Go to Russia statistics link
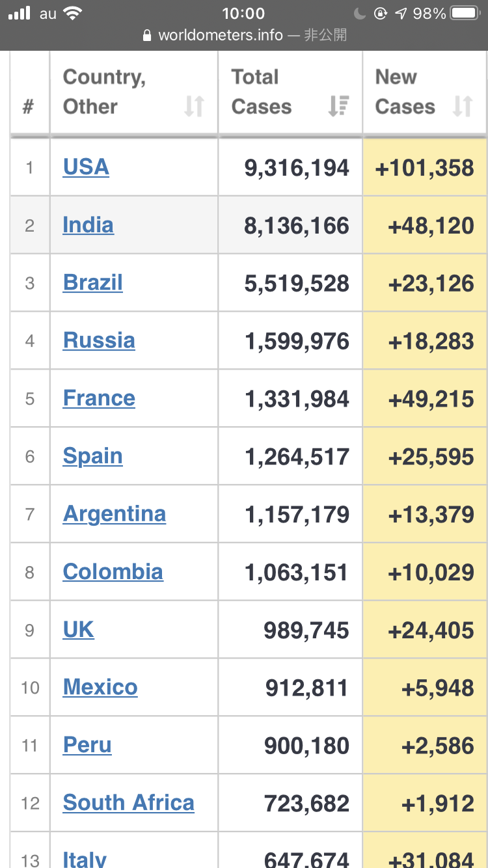 tap(99, 340)
